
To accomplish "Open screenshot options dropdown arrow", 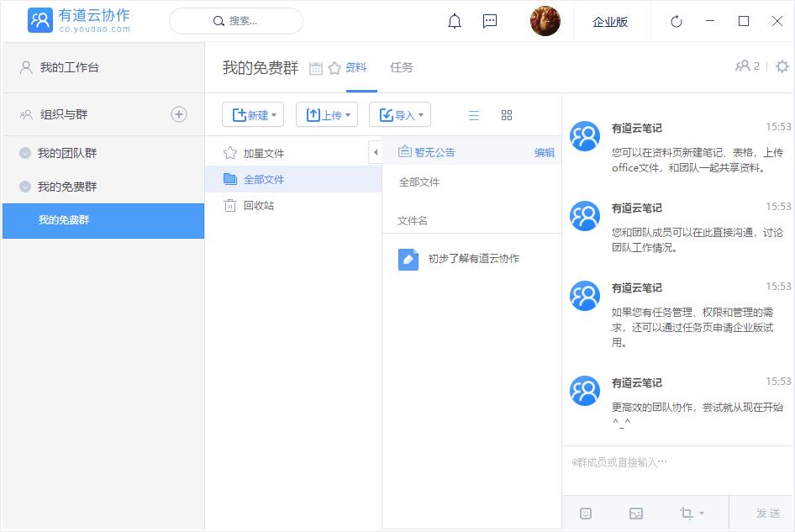I will pos(702,514).
